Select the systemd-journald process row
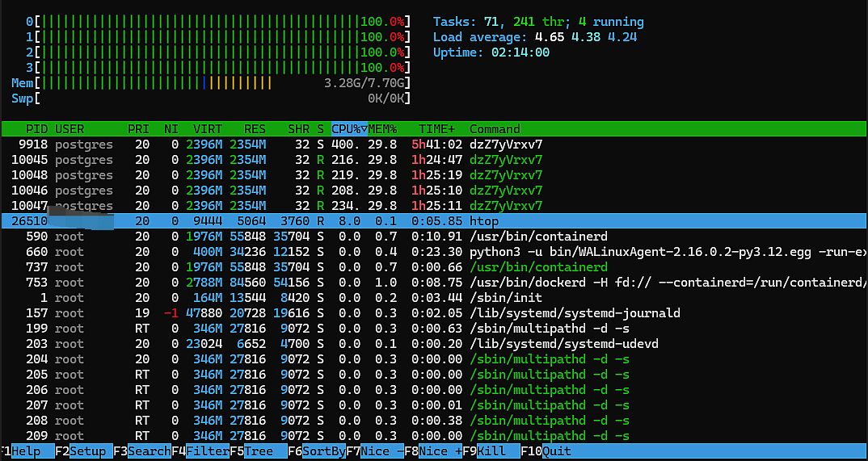This screenshot has width=868, height=461. click(434, 313)
